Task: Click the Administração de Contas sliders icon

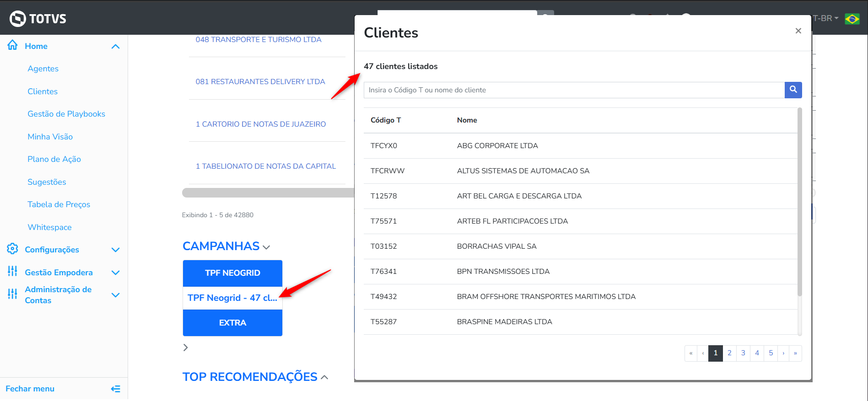Action: point(12,294)
